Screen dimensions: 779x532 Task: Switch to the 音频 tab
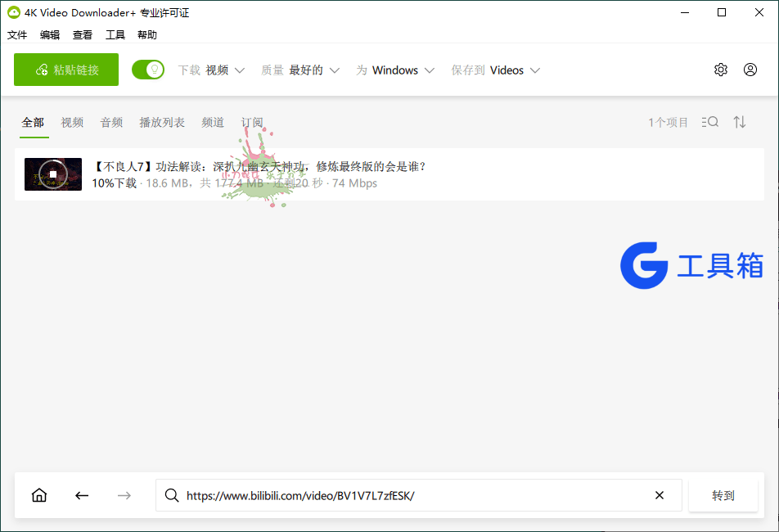(111, 122)
